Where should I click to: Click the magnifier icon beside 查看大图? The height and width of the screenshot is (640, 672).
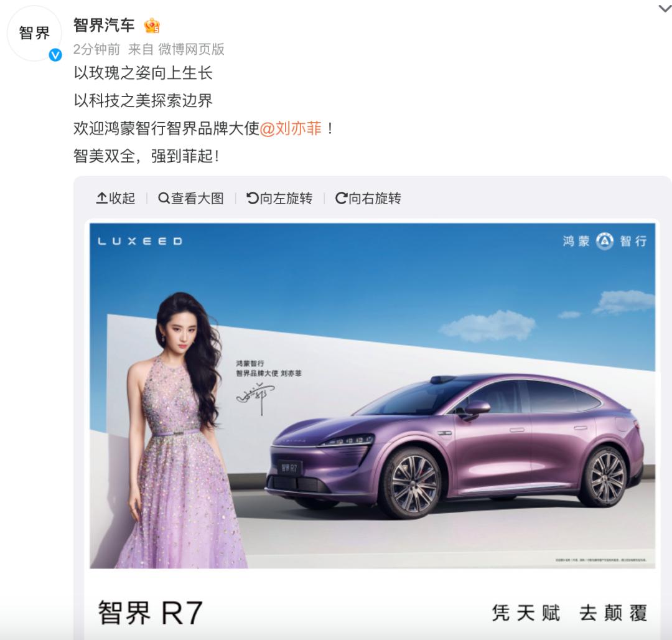point(164,198)
